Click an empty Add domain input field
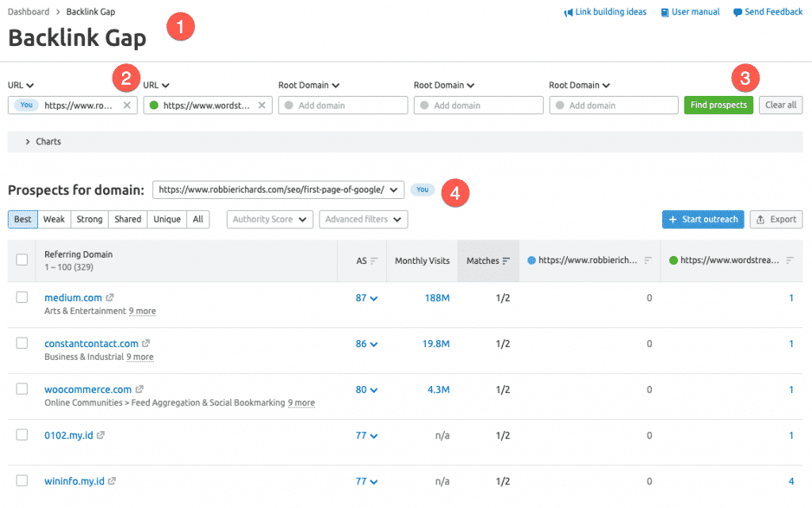The width and height of the screenshot is (812, 508). [343, 105]
